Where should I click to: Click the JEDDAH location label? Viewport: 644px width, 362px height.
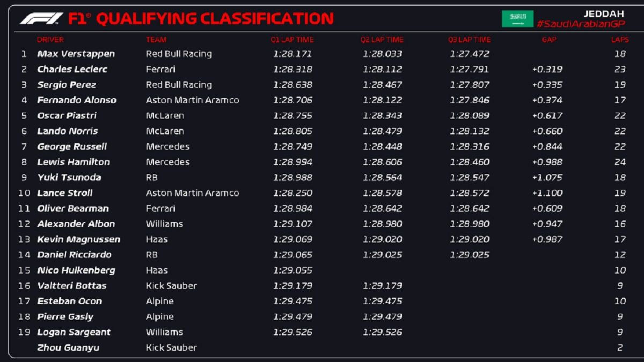tap(603, 13)
